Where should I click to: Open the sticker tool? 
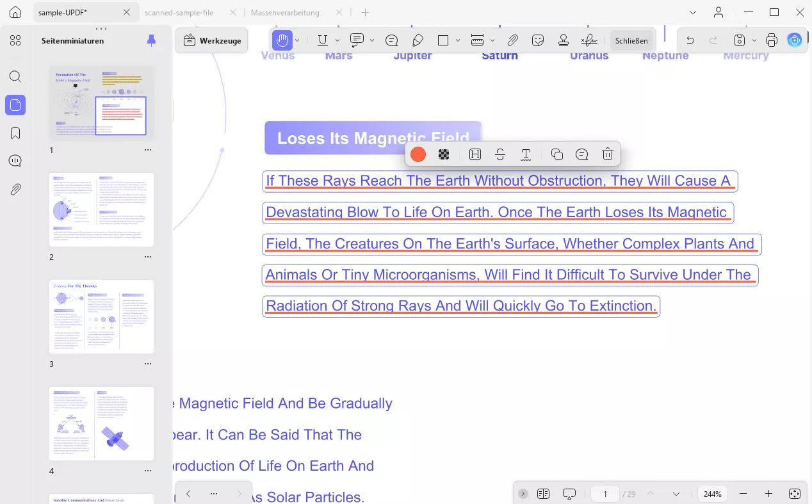(538, 40)
